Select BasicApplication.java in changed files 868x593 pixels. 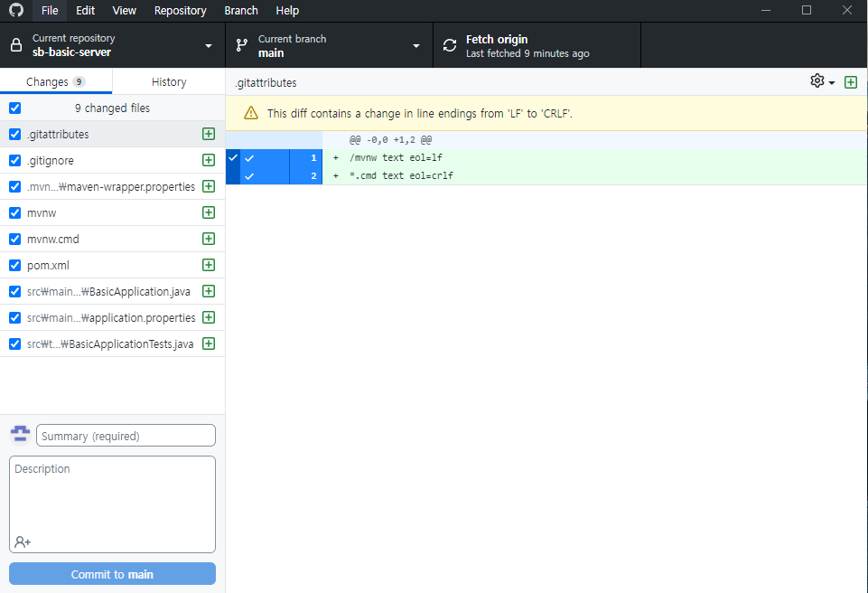[112, 291]
